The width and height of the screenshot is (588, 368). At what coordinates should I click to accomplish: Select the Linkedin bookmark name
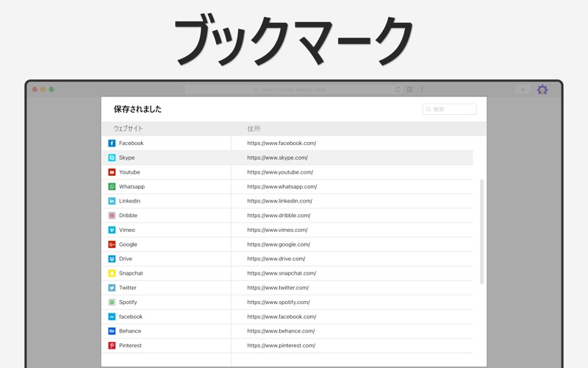pyautogui.click(x=129, y=201)
